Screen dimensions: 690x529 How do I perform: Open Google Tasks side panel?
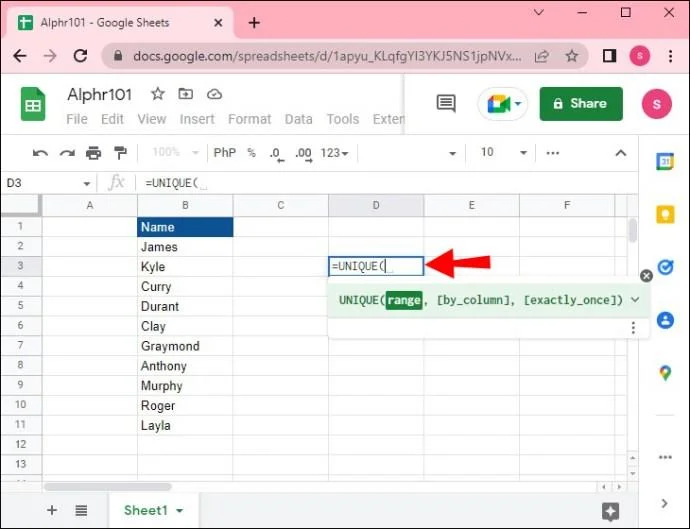(x=665, y=267)
